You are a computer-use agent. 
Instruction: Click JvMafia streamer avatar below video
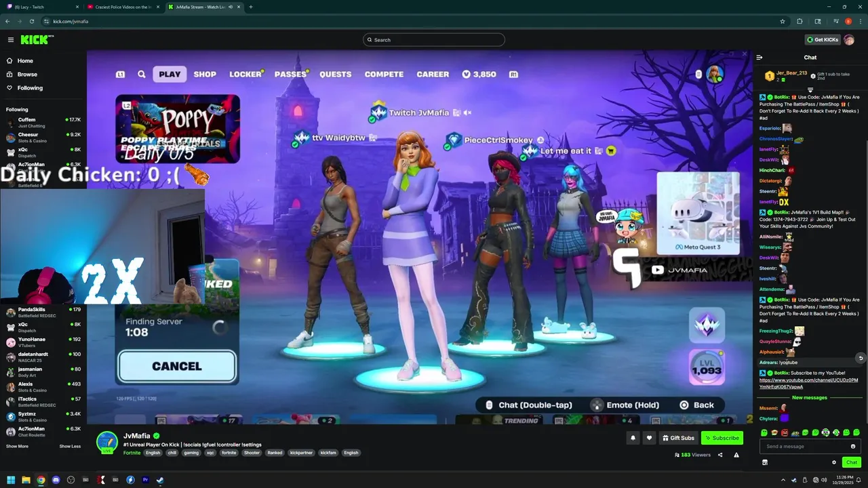[107, 442]
